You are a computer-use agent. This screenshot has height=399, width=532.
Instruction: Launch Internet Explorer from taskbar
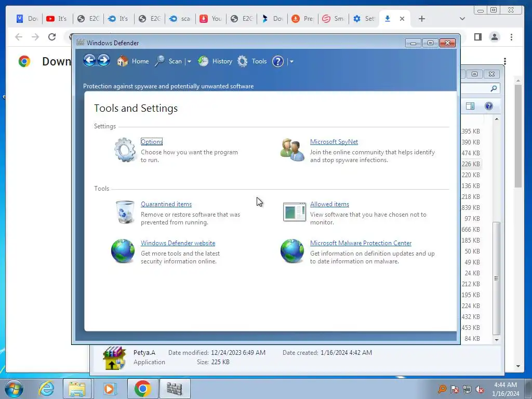click(46, 389)
